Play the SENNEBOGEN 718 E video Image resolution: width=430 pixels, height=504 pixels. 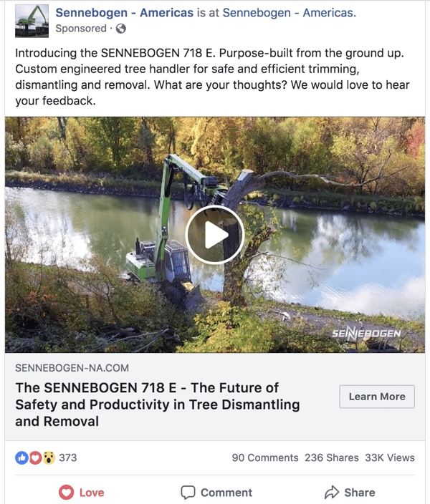[215, 235]
